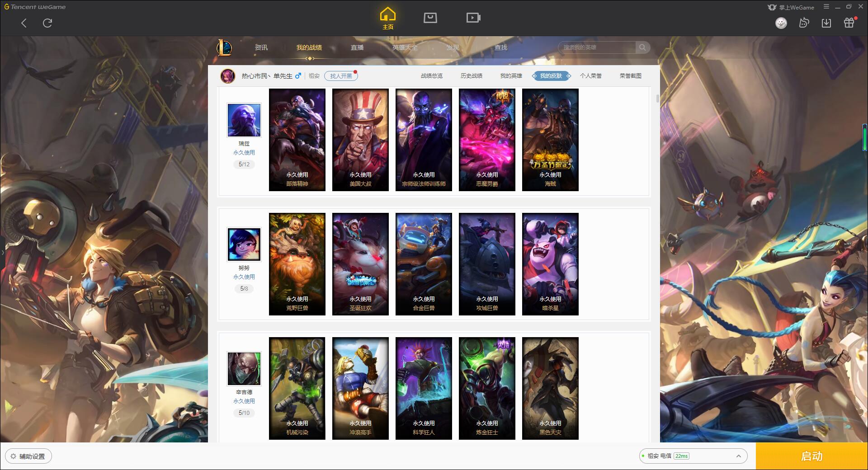Click the player profile avatar
Image resolution: width=868 pixels, height=470 pixels.
coord(228,76)
